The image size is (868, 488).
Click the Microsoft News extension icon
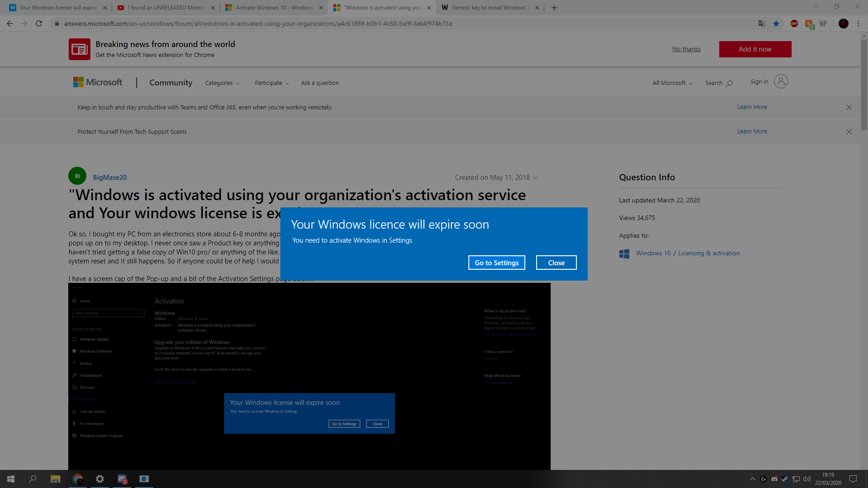[x=80, y=49]
